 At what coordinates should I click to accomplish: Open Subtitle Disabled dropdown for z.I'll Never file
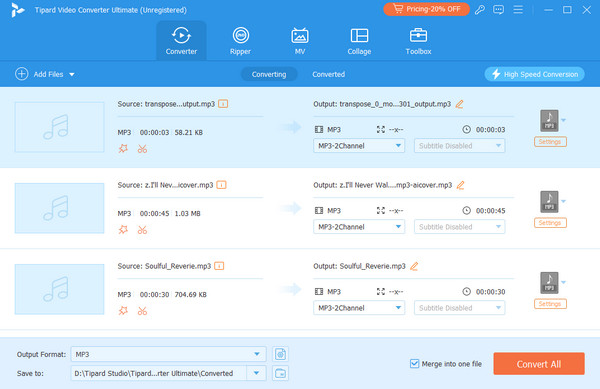click(x=459, y=227)
